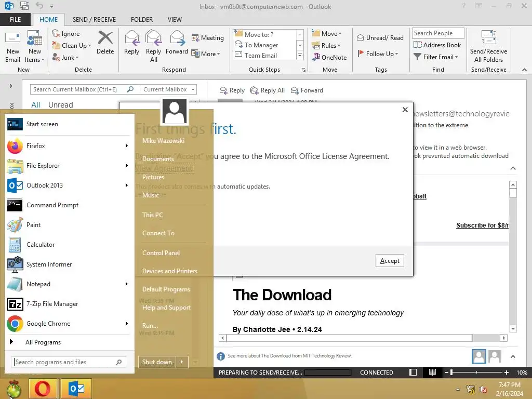Click Reply in the reading pane

click(x=232, y=90)
